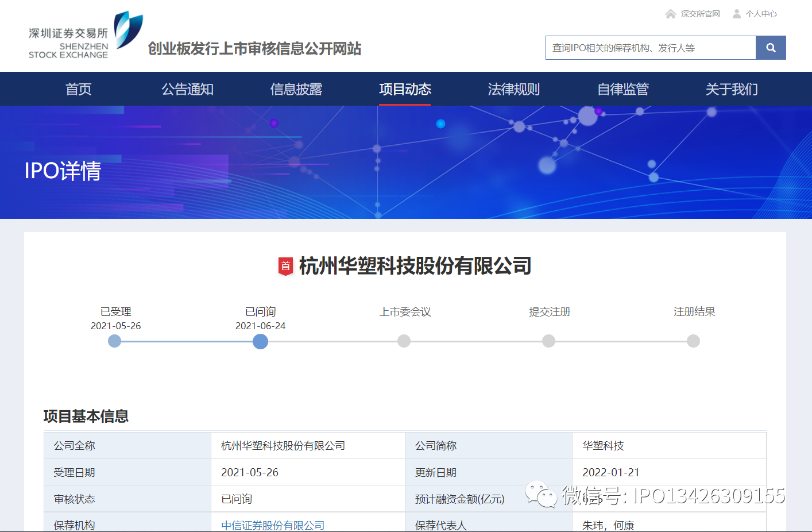812x532 pixels.
Task: Open the 项目动态 menu item
Action: [x=405, y=89]
